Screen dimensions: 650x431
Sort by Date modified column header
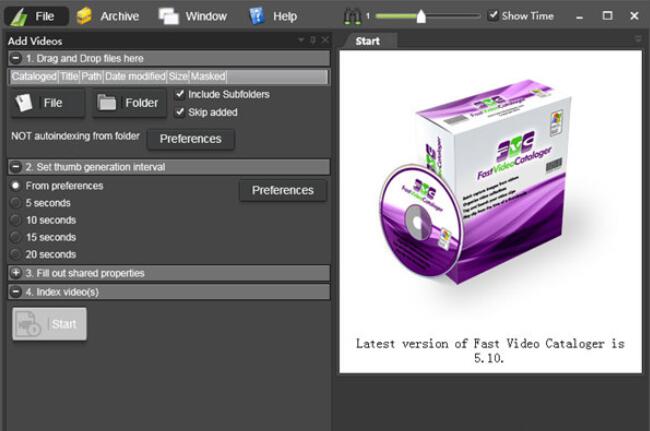[135, 76]
